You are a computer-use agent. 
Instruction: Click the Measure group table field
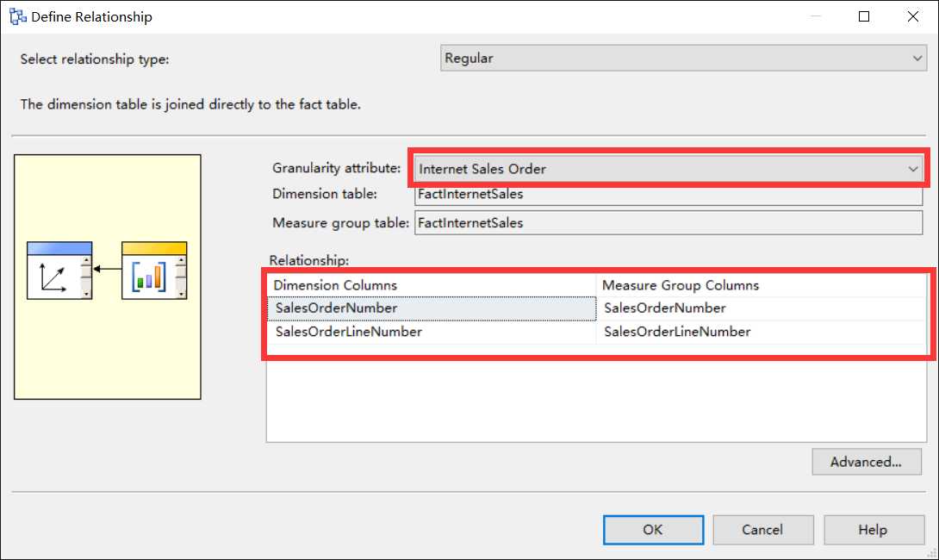click(668, 223)
